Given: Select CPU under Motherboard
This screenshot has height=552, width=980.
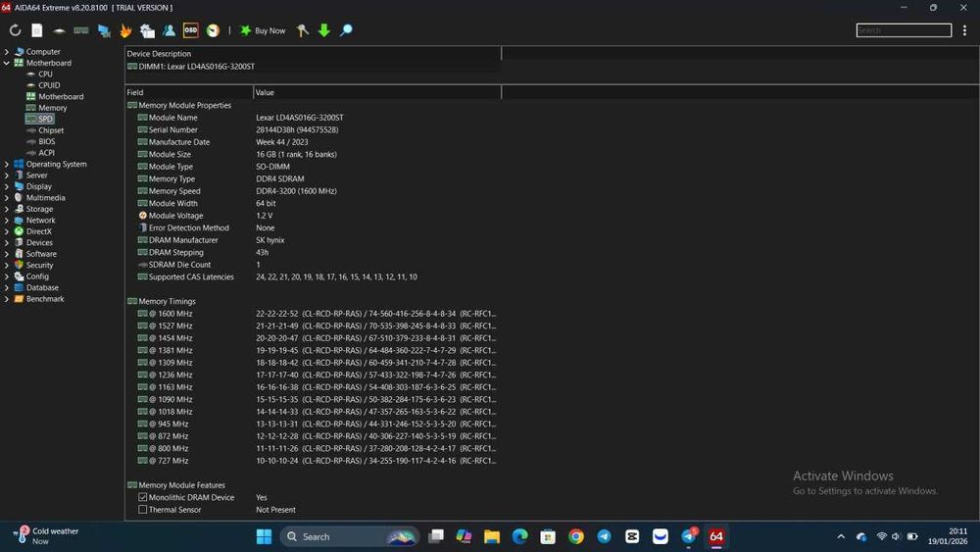Looking at the screenshot, I should (45, 74).
